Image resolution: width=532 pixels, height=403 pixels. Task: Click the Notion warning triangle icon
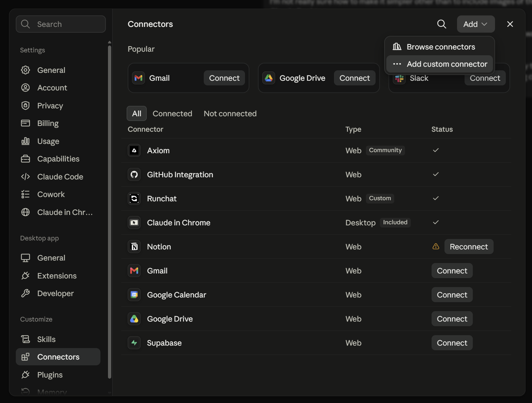coord(436,247)
